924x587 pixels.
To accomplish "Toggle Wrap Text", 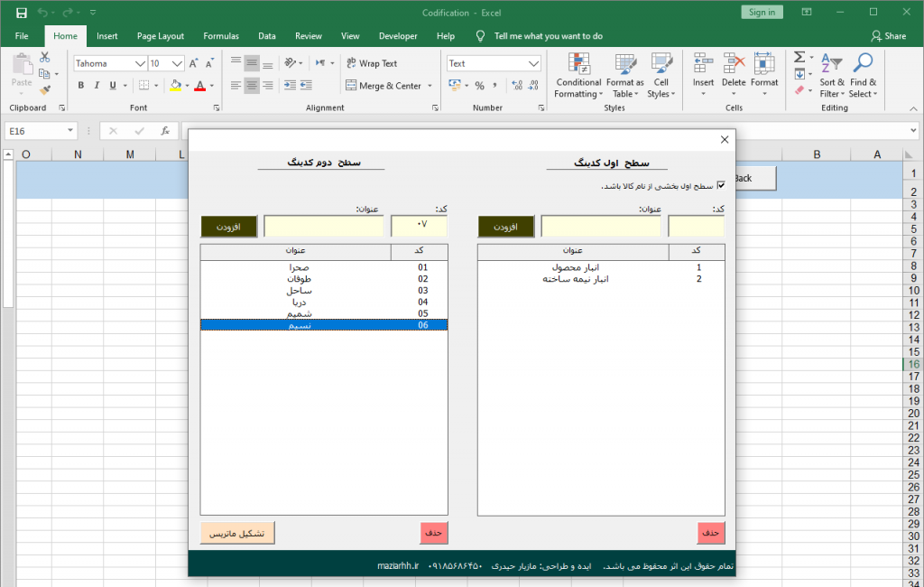I will (x=370, y=63).
